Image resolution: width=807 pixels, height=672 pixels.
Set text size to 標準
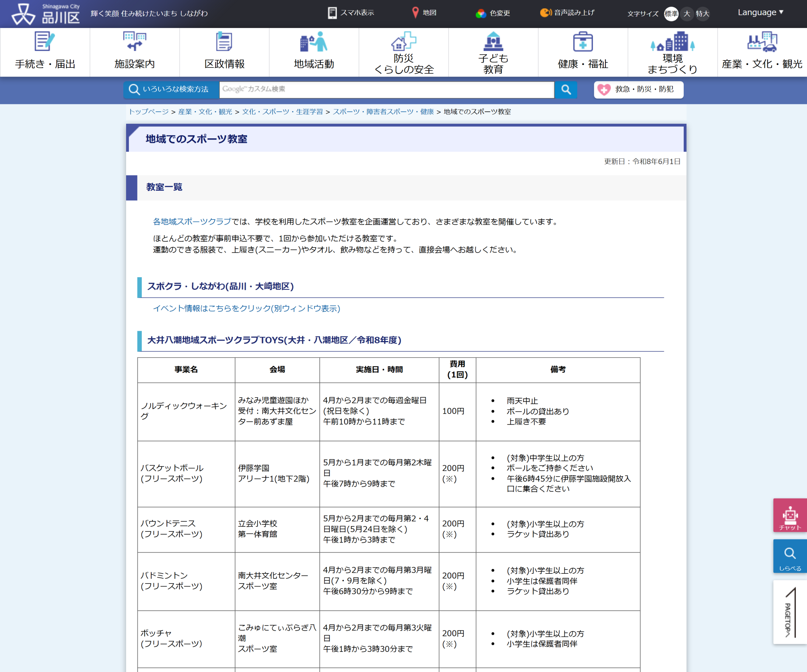click(671, 14)
